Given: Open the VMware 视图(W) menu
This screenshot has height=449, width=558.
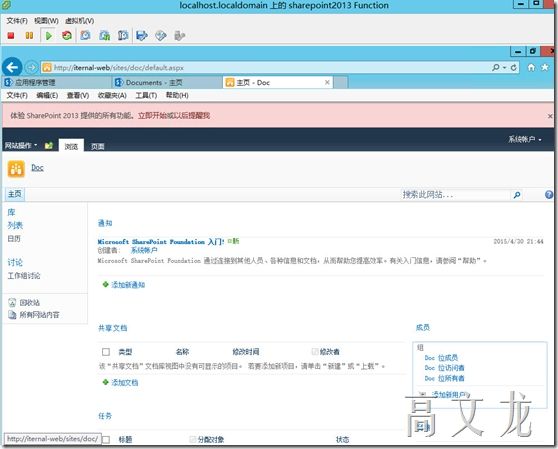Looking at the screenshot, I should (x=46, y=21).
